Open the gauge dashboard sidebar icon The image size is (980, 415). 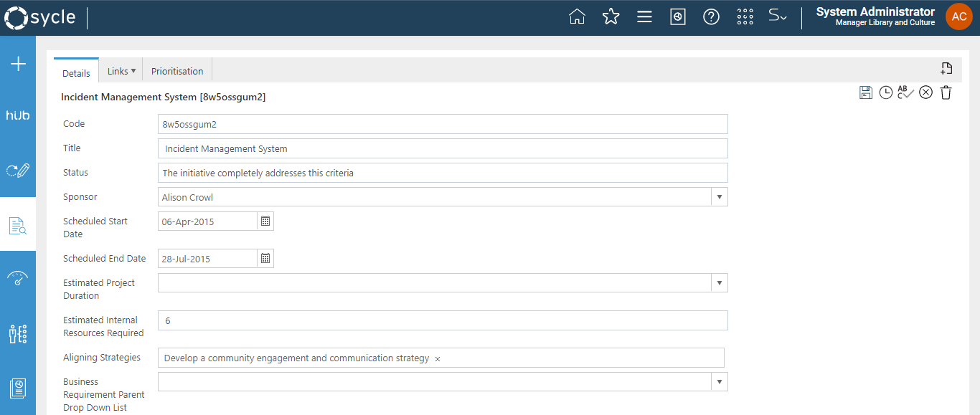pos(18,279)
